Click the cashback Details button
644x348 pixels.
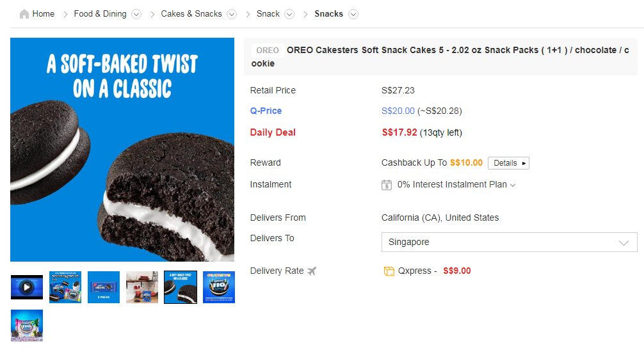[508, 163]
